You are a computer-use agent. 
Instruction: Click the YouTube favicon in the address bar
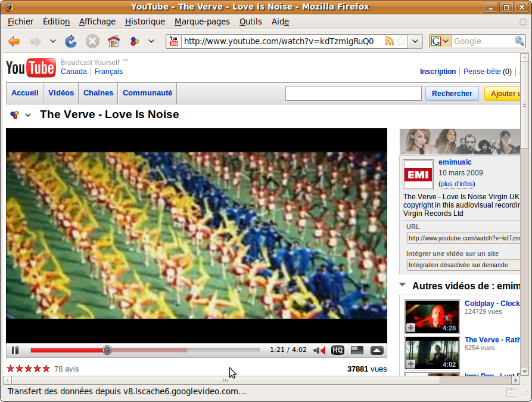(x=174, y=42)
